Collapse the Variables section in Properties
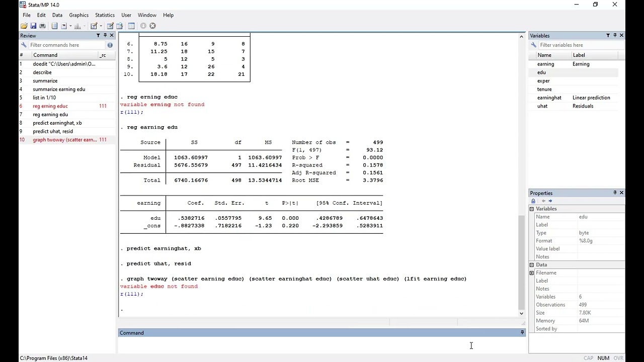The image size is (644, 362). coord(531,209)
